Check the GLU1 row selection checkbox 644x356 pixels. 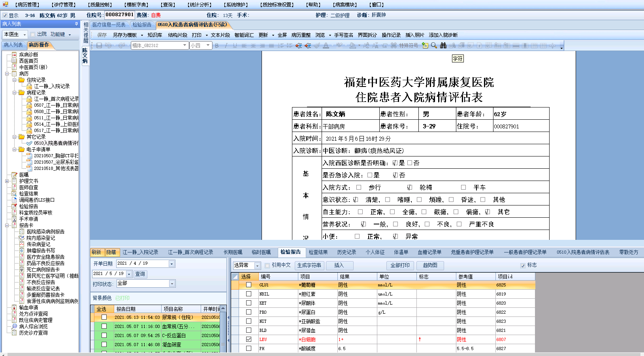(x=249, y=285)
